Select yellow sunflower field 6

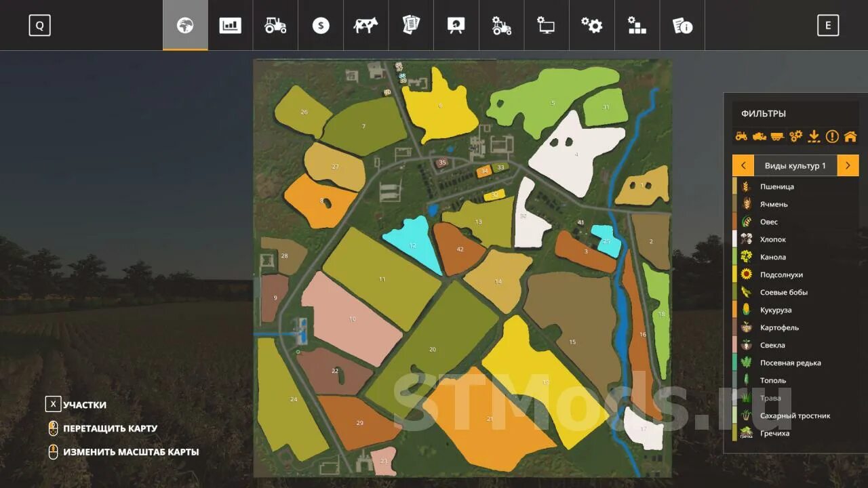coord(440,105)
